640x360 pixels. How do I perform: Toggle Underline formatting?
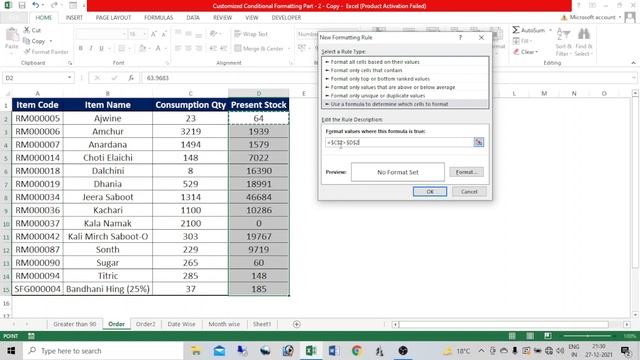101,48
